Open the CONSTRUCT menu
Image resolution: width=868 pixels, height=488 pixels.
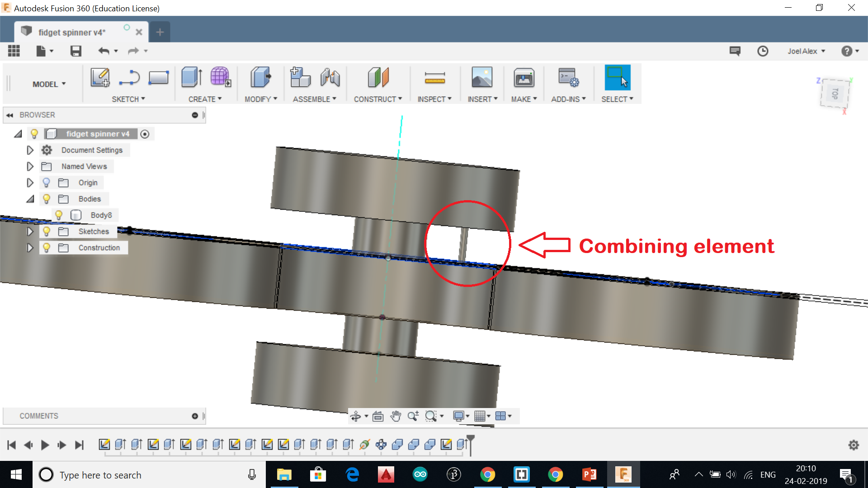point(377,99)
